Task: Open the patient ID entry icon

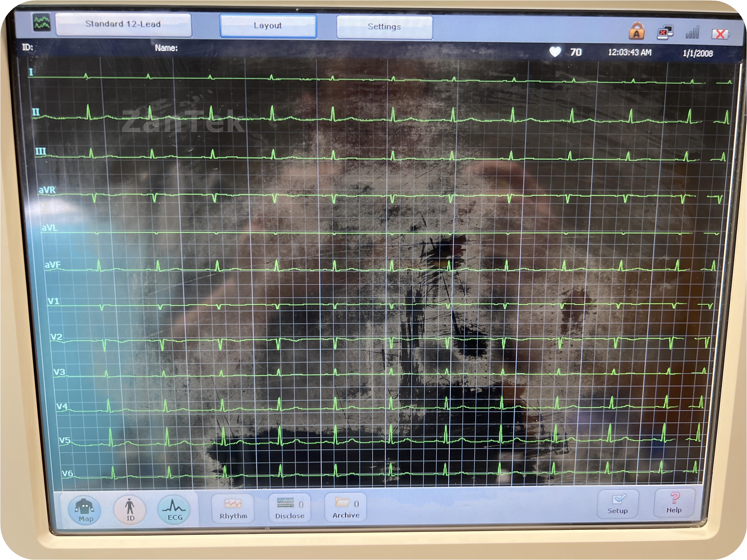Action: [130, 510]
